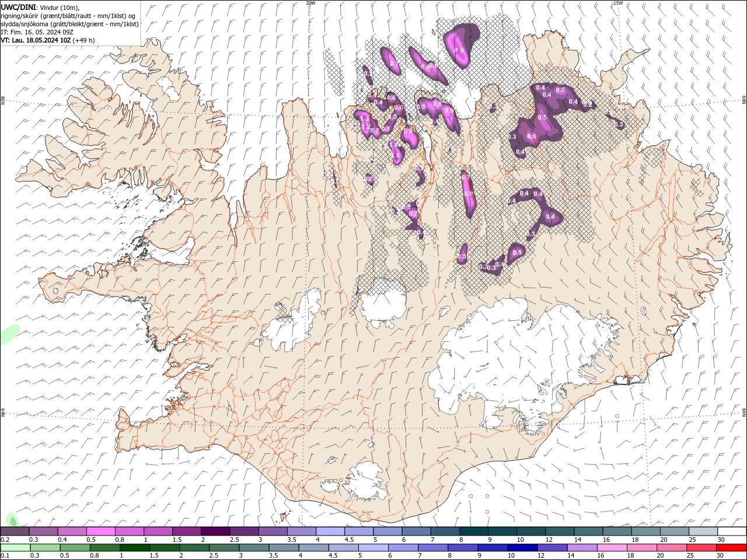The image size is (747, 560).
Task: Click the 'IT: Fim. 16. 05. 2024 09Z' line
Action: point(36,32)
